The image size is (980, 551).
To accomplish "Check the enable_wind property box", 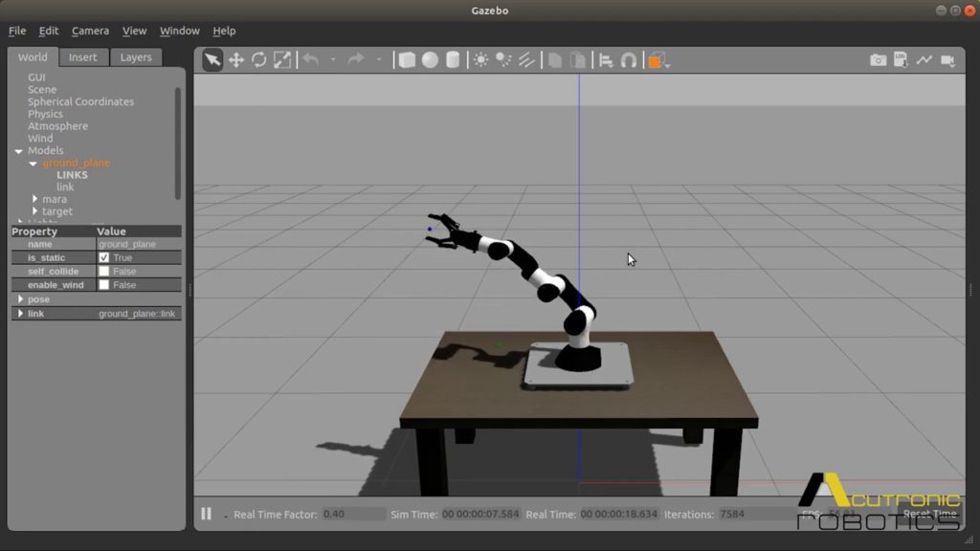I will pyautogui.click(x=101, y=284).
